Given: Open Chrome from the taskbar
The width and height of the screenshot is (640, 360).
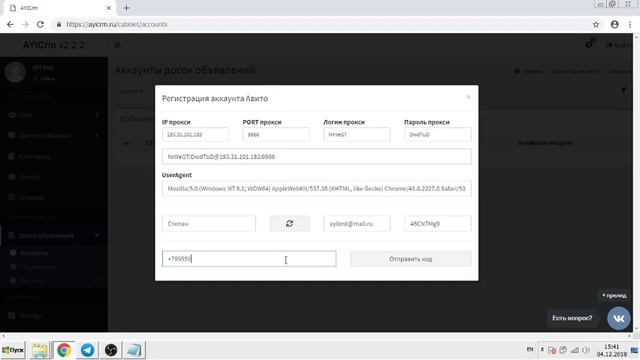Looking at the screenshot, I should 64,350.
